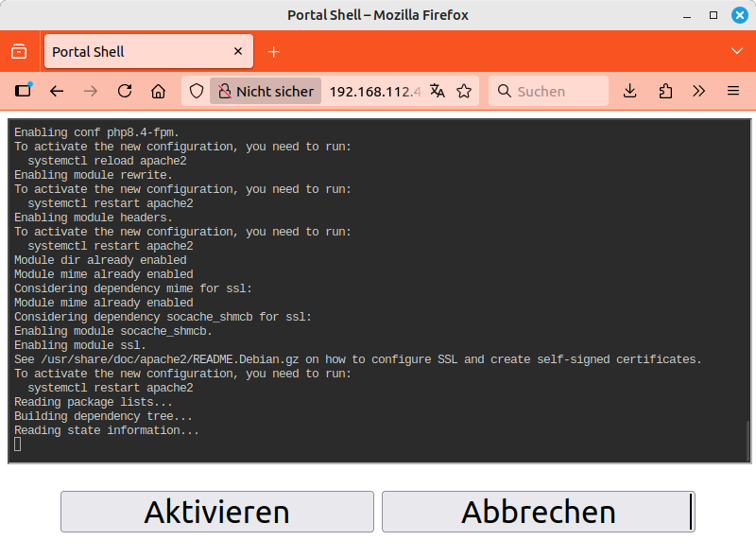Click the terminal output scrollbar
This screenshot has height=558, width=756.
[747, 440]
